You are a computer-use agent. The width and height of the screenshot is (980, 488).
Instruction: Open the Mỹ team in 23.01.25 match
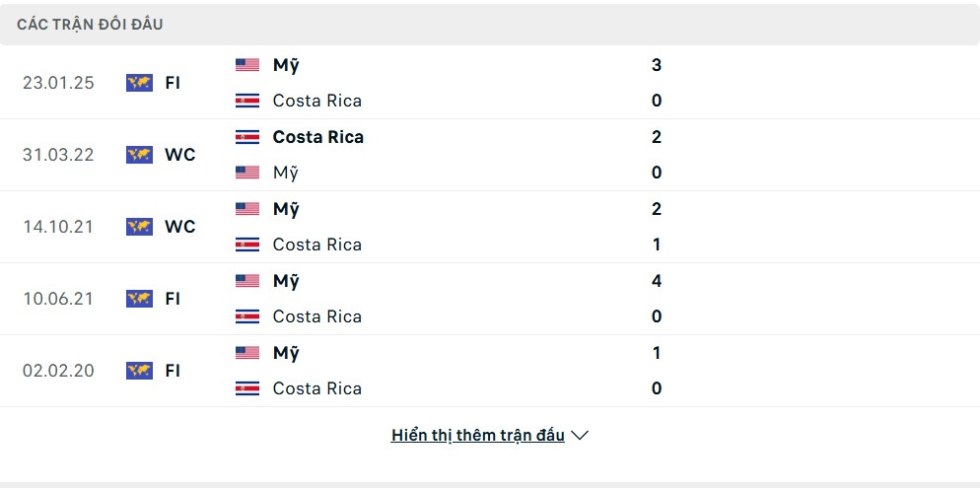[x=286, y=66]
